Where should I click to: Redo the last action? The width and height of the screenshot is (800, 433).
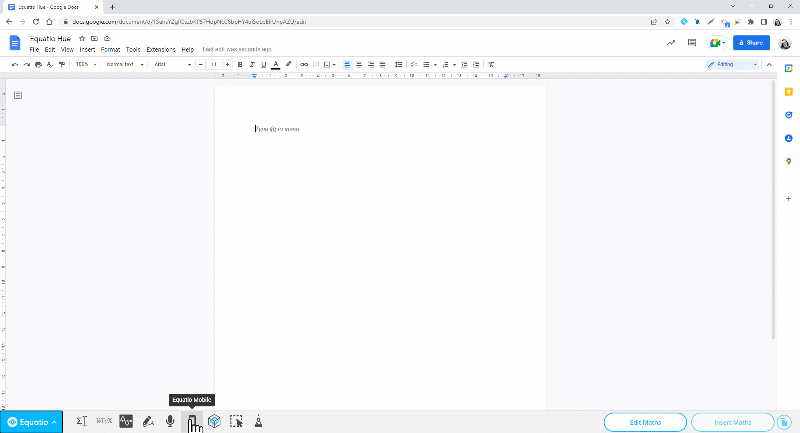click(27, 64)
